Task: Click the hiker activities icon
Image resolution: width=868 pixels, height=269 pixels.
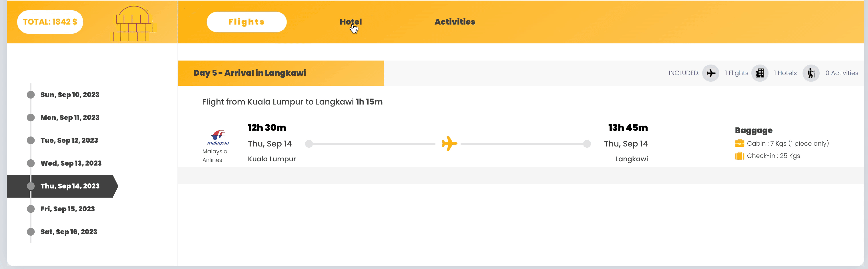Action: point(811,73)
